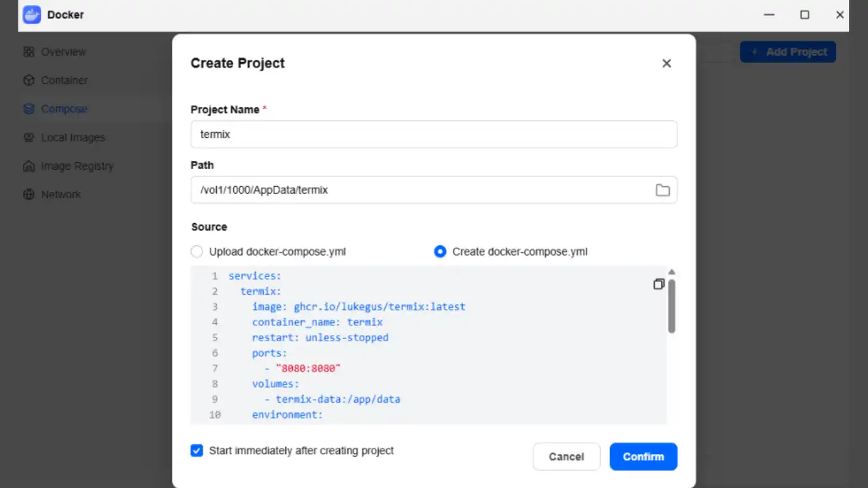Viewport: 868px width, 488px height.
Task: Click the code editor vertical scrollbar thumb
Action: tap(672, 306)
